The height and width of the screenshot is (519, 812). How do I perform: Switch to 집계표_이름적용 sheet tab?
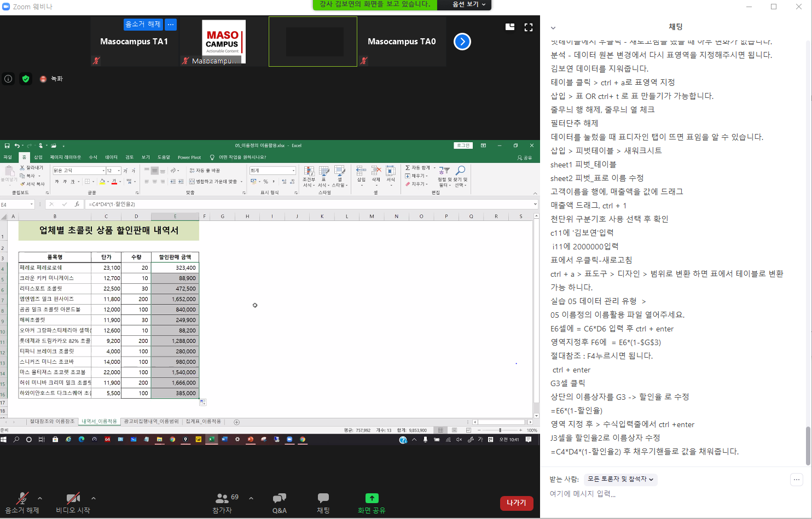pyautogui.click(x=203, y=422)
